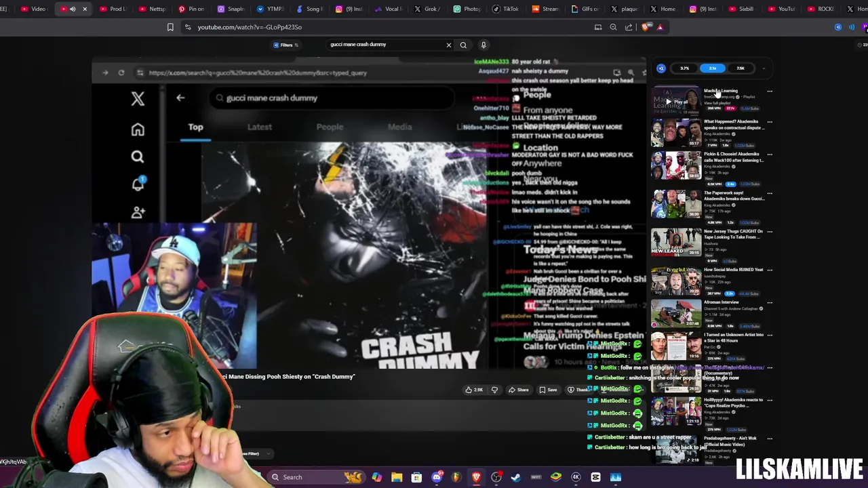The width and height of the screenshot is (868, 488).
Task: Open Afroman Interview video title
Action: [x=721, y=302]
